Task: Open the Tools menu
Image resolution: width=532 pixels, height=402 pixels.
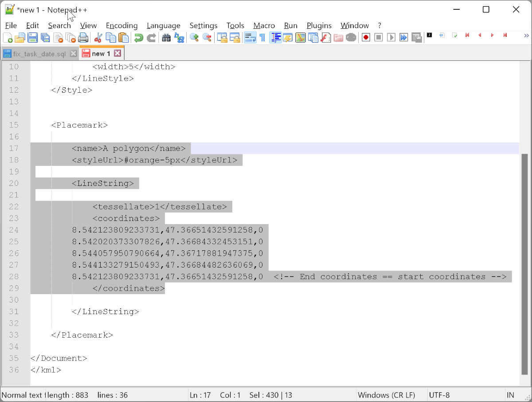Action: pos(235,25)
